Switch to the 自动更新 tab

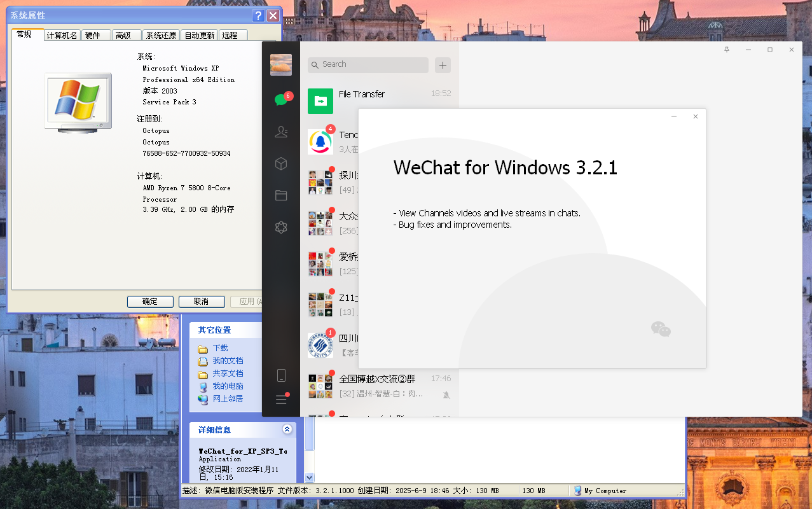point(200,36)
